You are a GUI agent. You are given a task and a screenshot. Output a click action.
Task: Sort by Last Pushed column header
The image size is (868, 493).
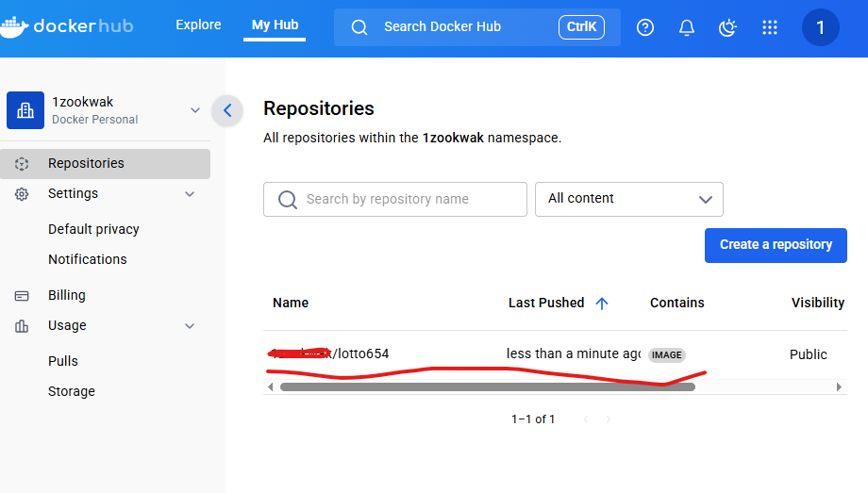point(546,303)
